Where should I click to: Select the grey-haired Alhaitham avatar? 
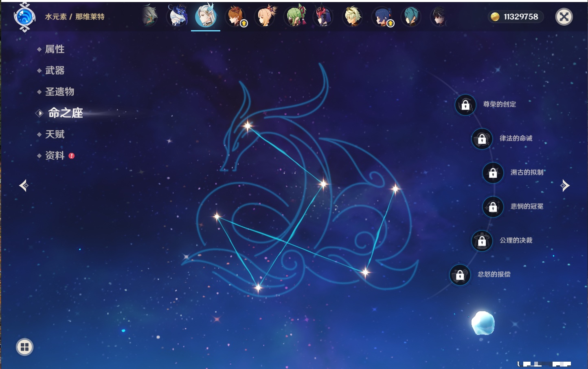click(x=149, y=16)
